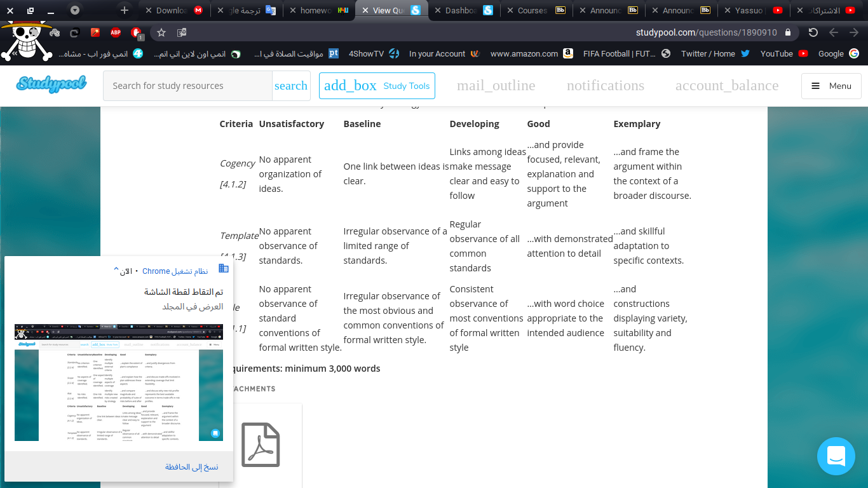Bookmark this page with the star icon
The image size is (868, 488).
pos(161,32)
